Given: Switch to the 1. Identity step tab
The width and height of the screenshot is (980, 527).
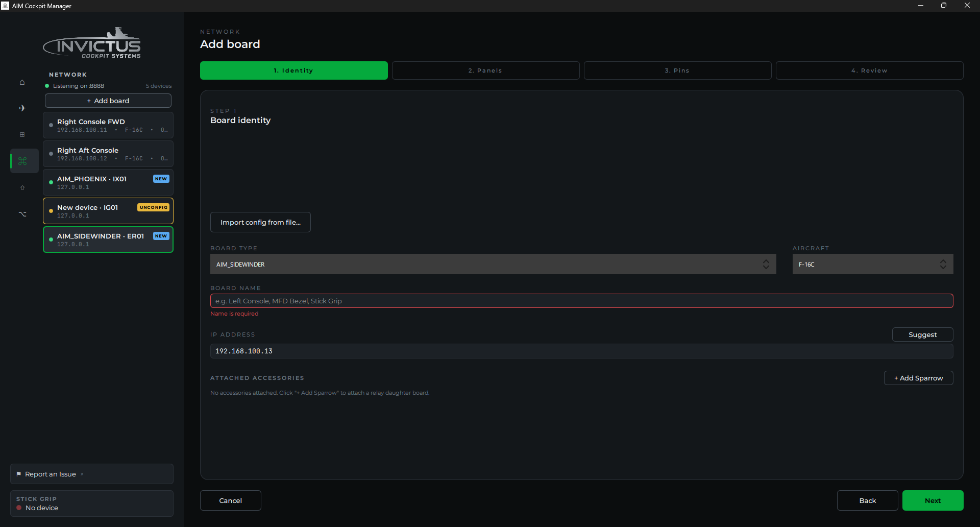Looking at the screenshot, I should 294,70.
